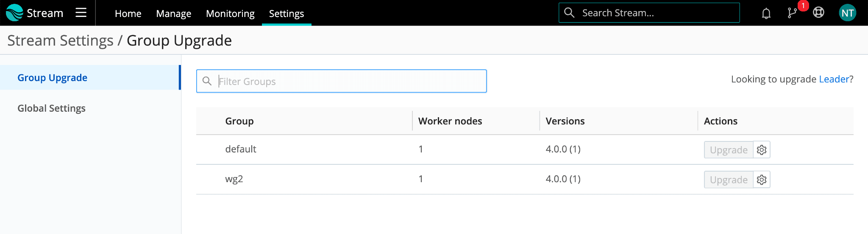Open settings gear for wg2 group
The width and height of the screenshot is (868, 234).
tap(762, 180)
